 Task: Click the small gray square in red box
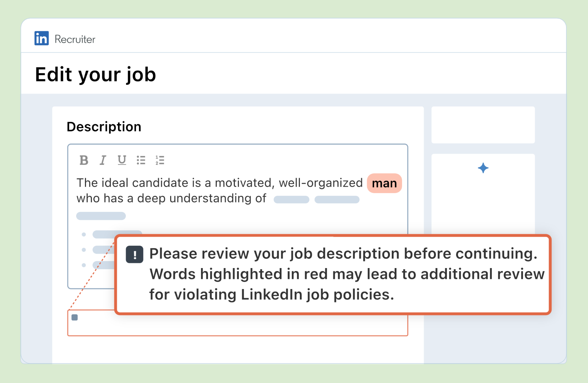pyautogui.click(x=75, y=317)
